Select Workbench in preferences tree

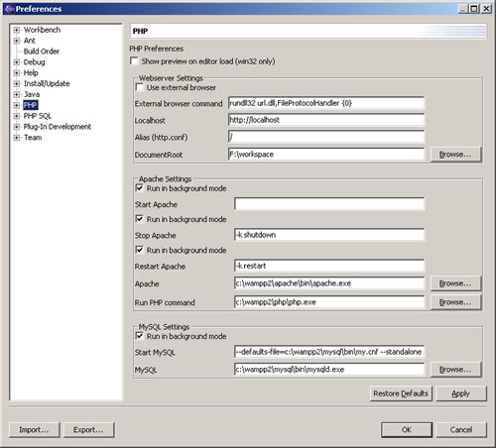[42, 30]
